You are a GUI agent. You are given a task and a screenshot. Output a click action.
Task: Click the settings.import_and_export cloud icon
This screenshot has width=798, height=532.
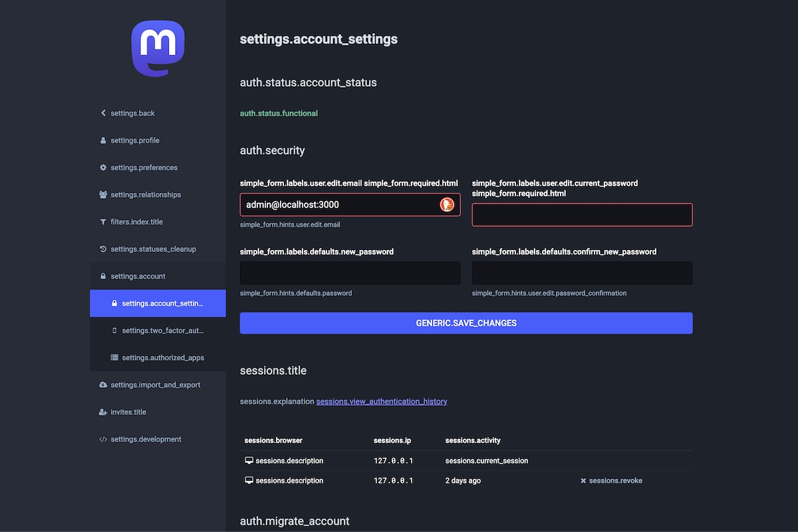tap(103, 385)
